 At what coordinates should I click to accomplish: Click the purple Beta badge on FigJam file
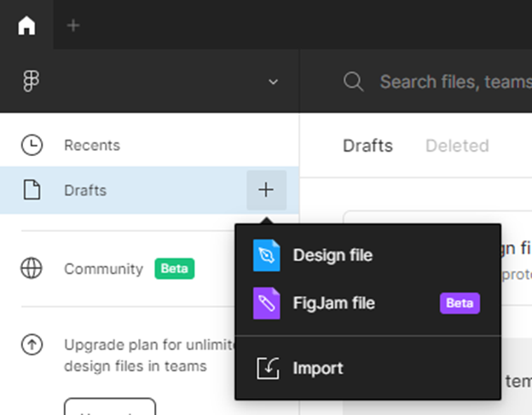pyautogui.click(x=460, y=303)
